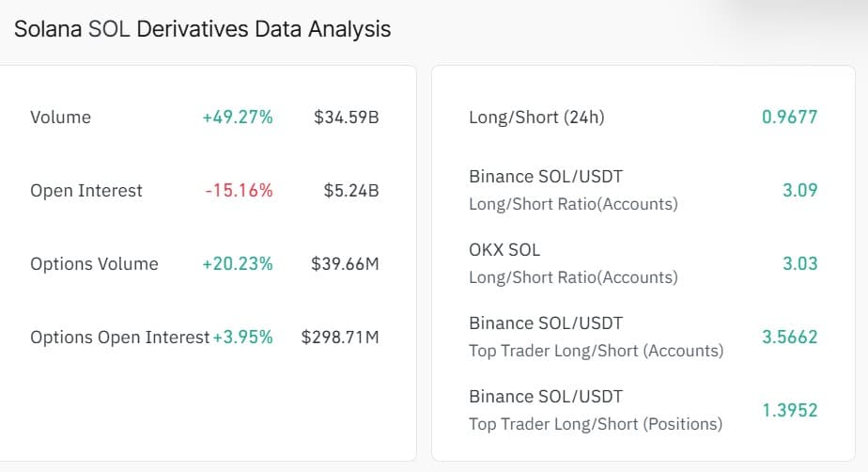Click the 1.3952 top trader positions value
The height and width of the screenshot is (472, 868).
tap(789, 411)
